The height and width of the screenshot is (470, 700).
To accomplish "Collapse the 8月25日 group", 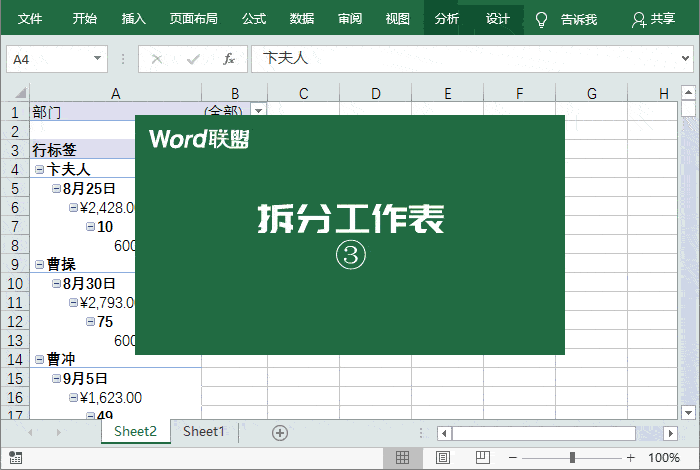I will click(x=56, y=188).
